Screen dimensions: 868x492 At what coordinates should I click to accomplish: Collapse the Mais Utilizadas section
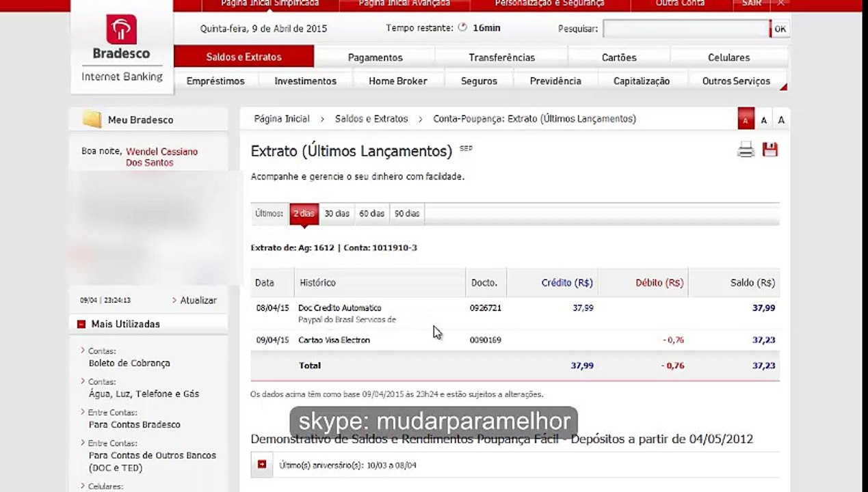(81, 325)
